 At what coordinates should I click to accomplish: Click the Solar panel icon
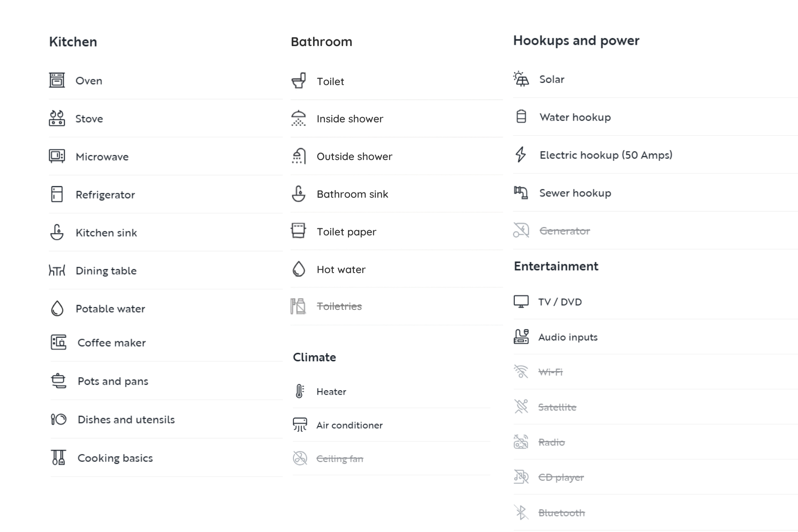521,79
